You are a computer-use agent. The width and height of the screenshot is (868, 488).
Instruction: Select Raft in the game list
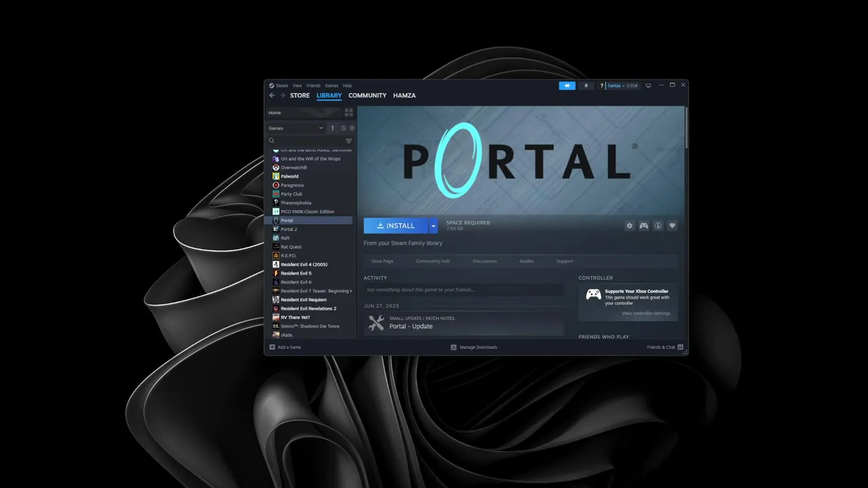[x=285, y=238]
